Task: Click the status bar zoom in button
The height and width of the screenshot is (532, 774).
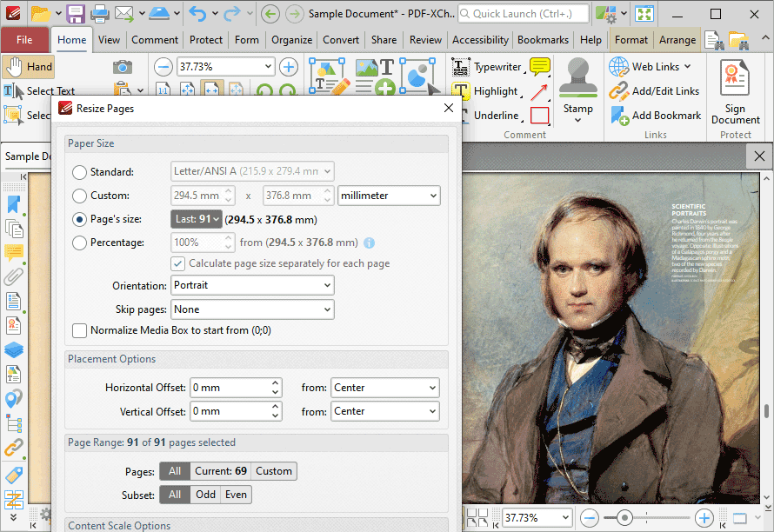Action: (x=704, y=518)
